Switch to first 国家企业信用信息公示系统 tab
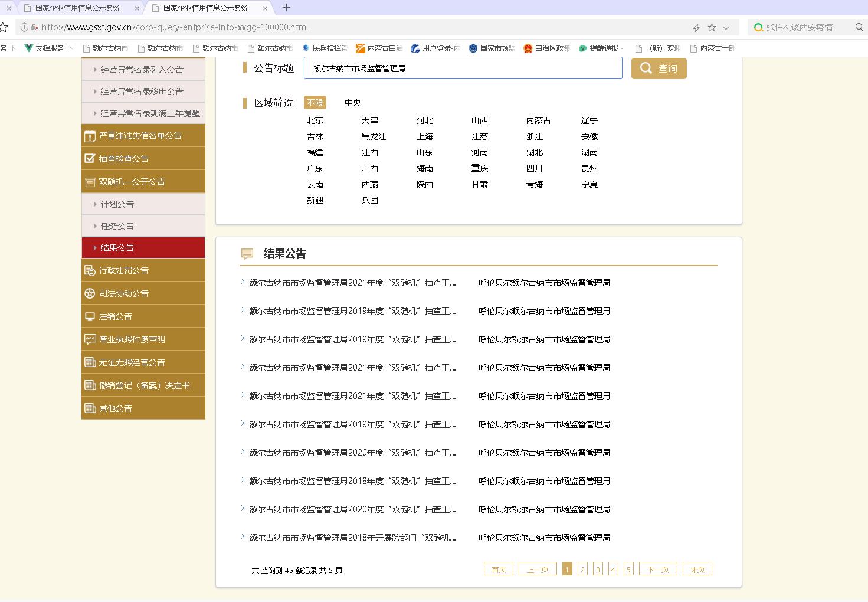The height and width of the screenshot is (602, 868). coord(78,8)
